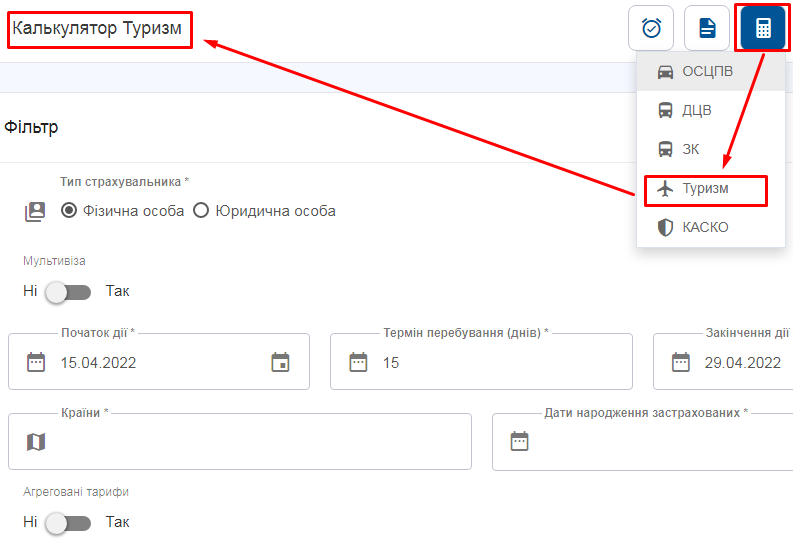The width and height of the screenshot is (793, 542).
Task: Click calendar icon in Термін перебування field
Action: [358, 362]
